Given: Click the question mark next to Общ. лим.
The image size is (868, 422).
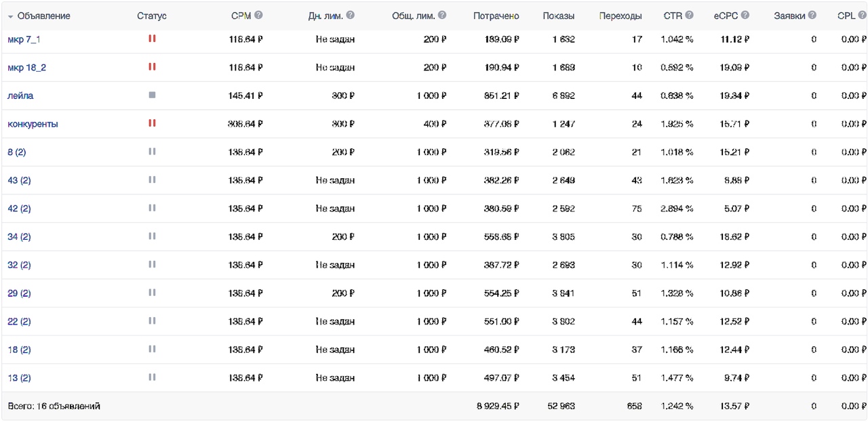Looking at the screenshot, I should tap(442, 16).
